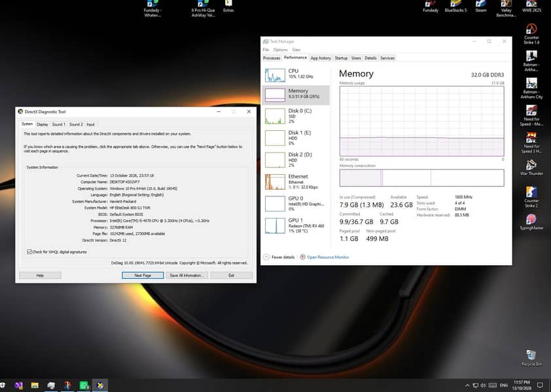Select the 6 Pcs Hi-Qua AshWay desktop icon
This screenshot has height=392, width=551.
click(203, 9)
